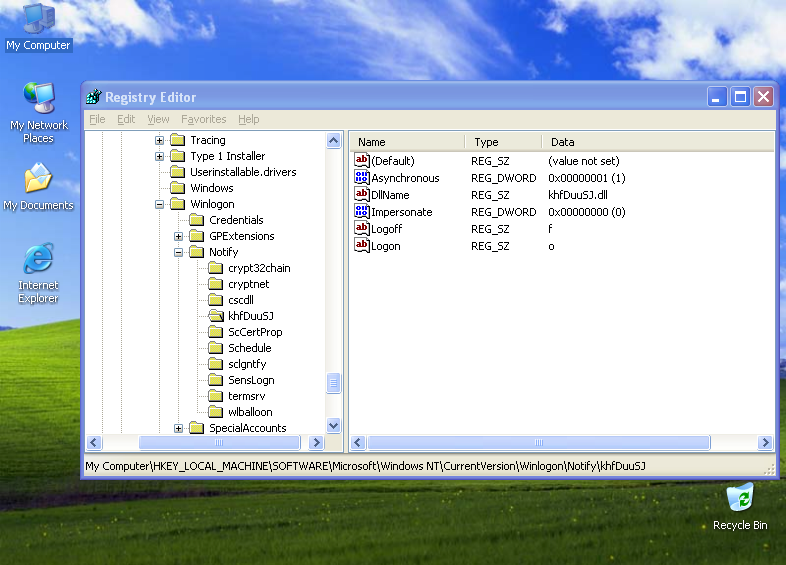Click the DllName string value icon
Image resolution: width=786 pixels, height=565 pixels.
(361, 195)
